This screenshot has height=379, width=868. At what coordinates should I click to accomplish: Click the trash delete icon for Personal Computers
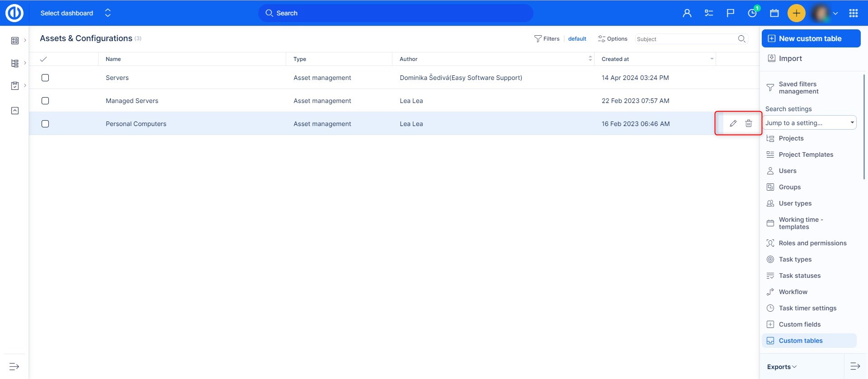tap(749, 123)
